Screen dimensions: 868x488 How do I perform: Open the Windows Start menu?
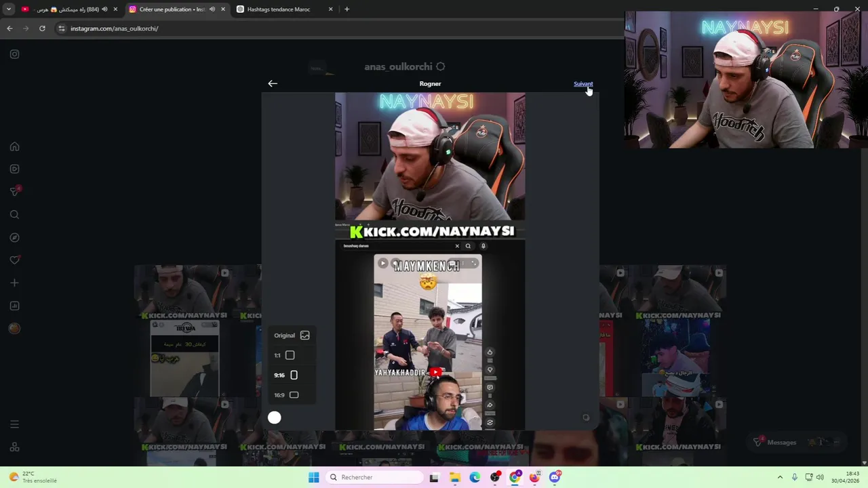point(313,477)
